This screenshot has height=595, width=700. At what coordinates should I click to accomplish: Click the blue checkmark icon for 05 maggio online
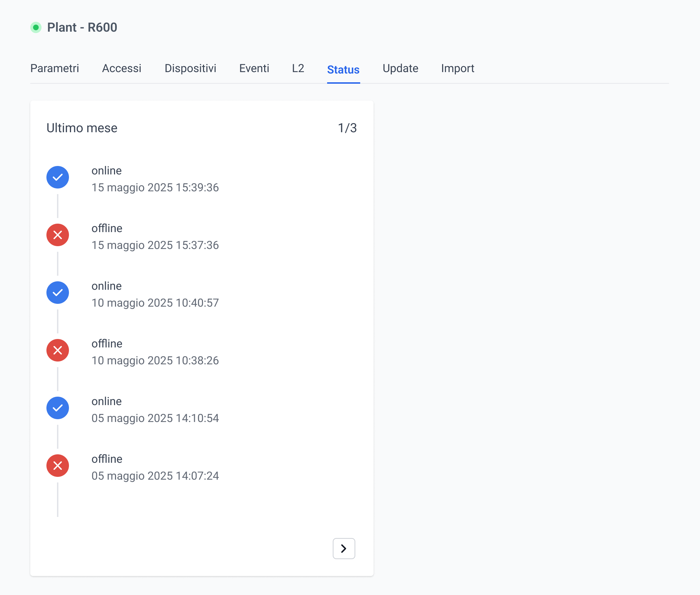click(x=58, y=408)
